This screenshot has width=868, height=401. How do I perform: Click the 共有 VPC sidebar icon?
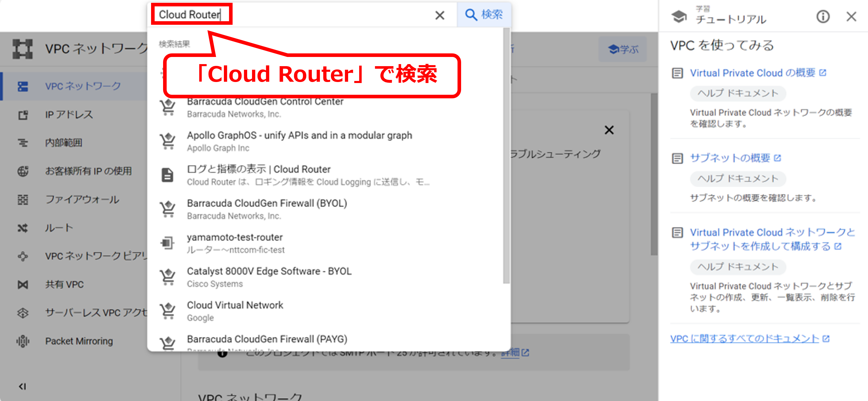23,285
